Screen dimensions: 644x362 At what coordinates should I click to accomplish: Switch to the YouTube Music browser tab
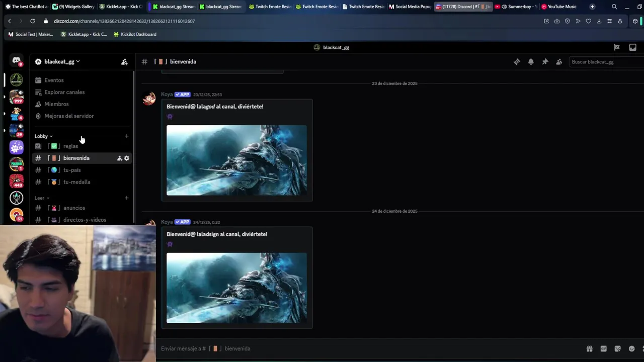559,7
